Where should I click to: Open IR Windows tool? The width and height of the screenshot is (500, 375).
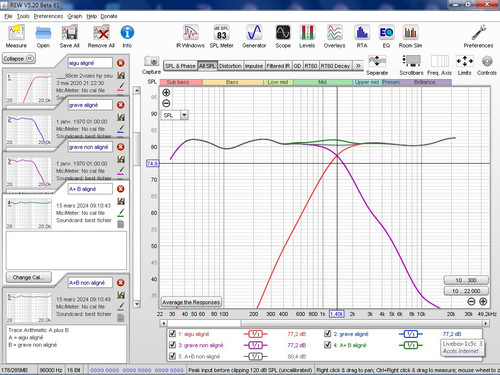[x=190, y=36]
